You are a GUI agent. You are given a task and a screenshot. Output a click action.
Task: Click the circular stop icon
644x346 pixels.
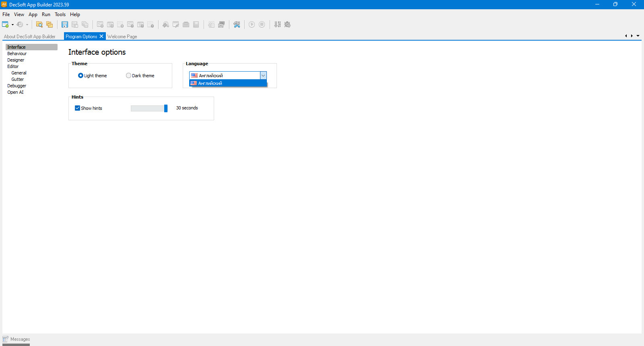pyautogui.click(x=262, y=25)
